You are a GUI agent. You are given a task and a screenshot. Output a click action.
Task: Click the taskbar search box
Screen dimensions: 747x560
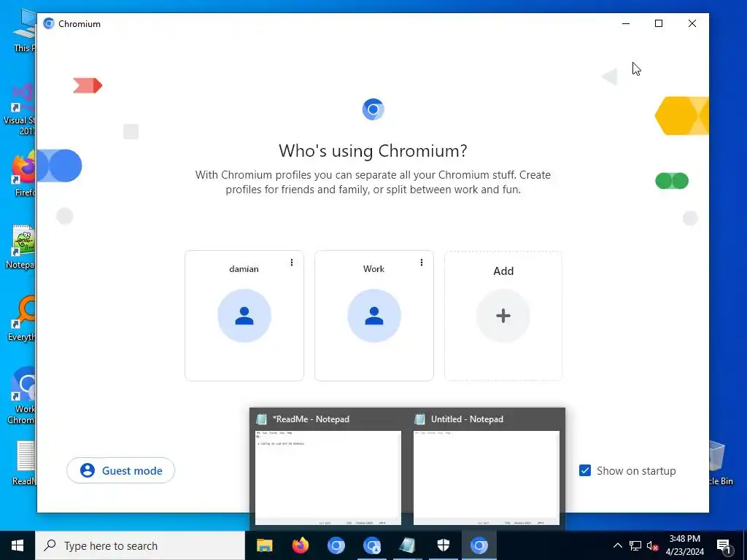coord(140,545)
